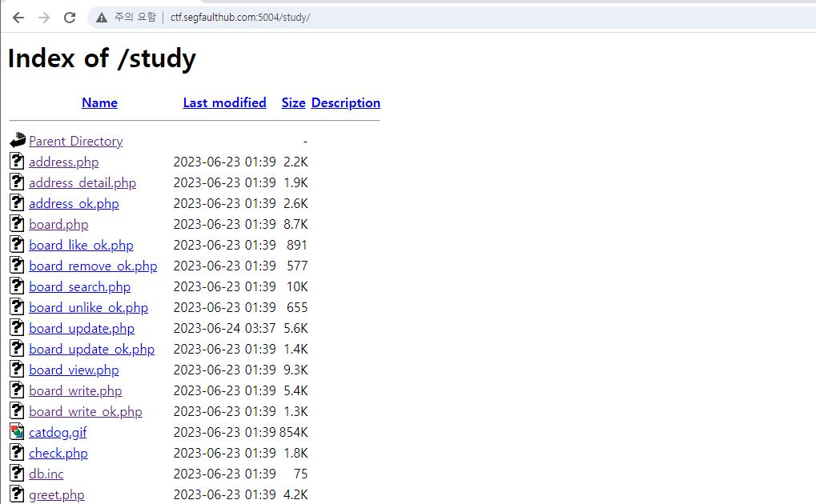Click the size value 75 for db.inc
This screenshot has width=816, height=504.
(301, 474)
